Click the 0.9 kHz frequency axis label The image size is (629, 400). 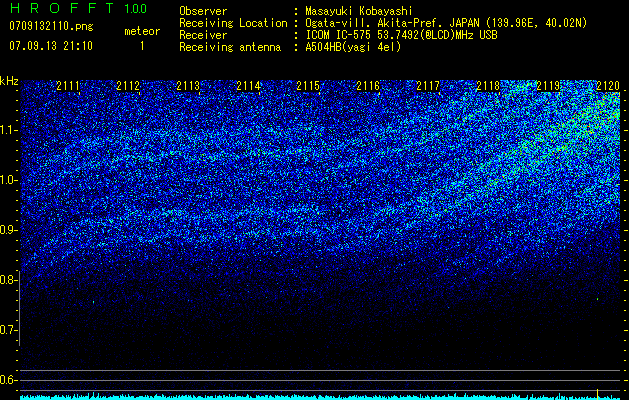point(8,230)
